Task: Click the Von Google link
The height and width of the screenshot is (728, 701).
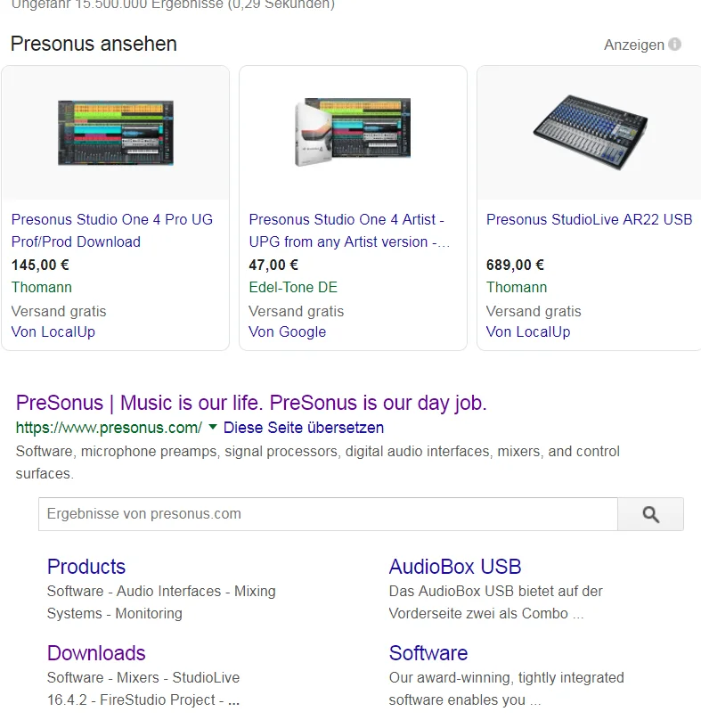Action: 288,331
